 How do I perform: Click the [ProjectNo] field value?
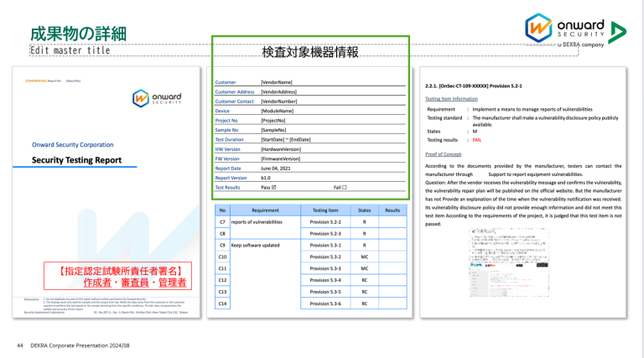coord(273,121)
